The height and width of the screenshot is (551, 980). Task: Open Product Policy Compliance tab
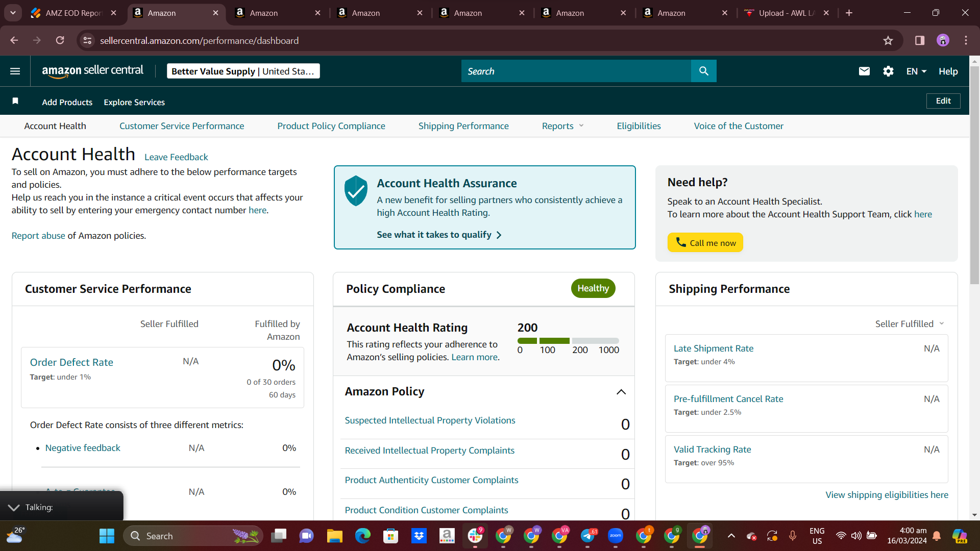331,126
